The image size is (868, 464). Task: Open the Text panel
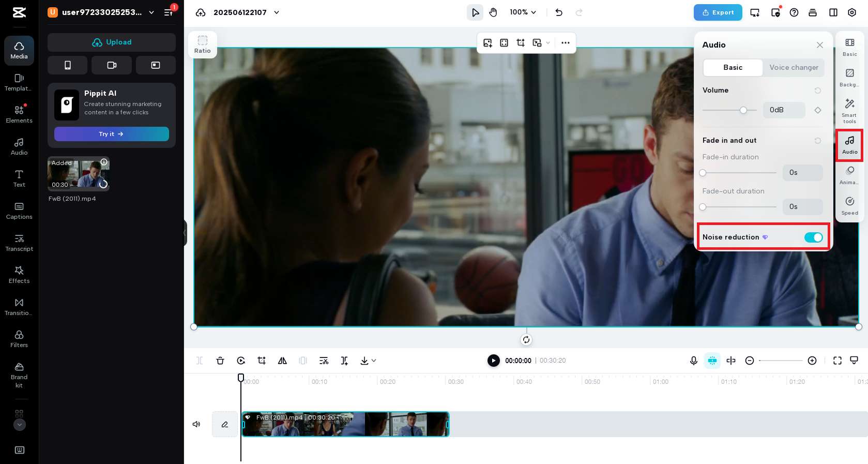coord(19,178)
